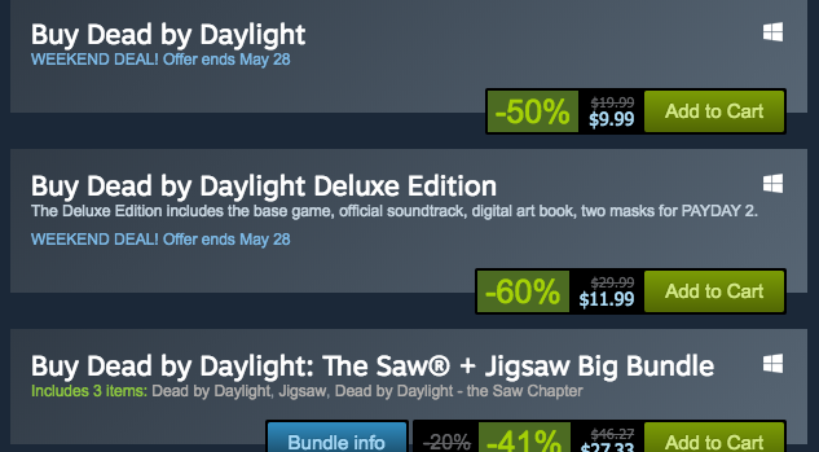This screenshot has height=452, width=819.
Task: Click the -41% bundle discount badge
Action: [x=525, y=441]
